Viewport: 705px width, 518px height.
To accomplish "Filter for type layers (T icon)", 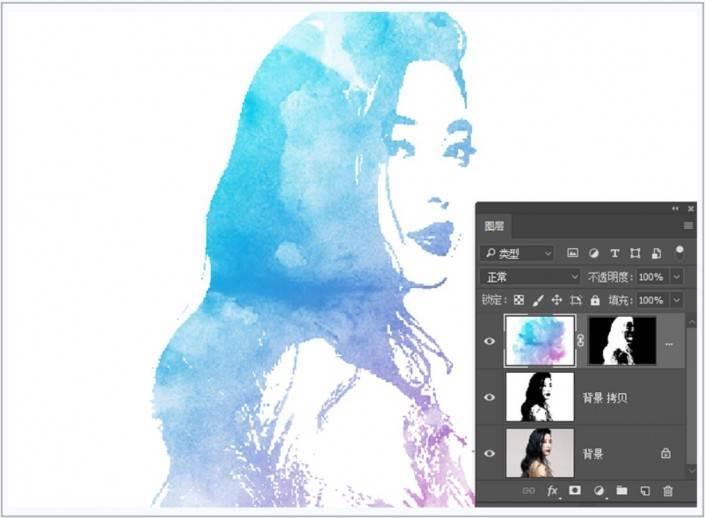I will pyautogui.click(x=614, y=253).
